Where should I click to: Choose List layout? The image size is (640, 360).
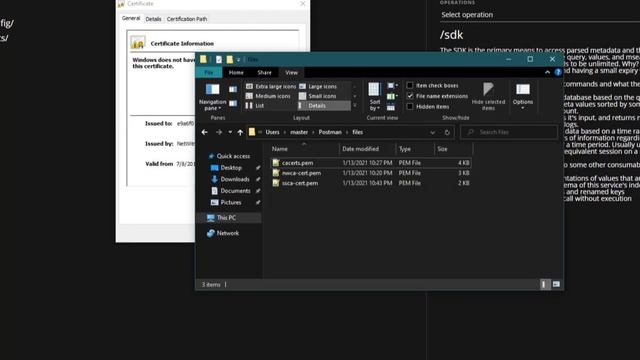[x=255, y=106]
